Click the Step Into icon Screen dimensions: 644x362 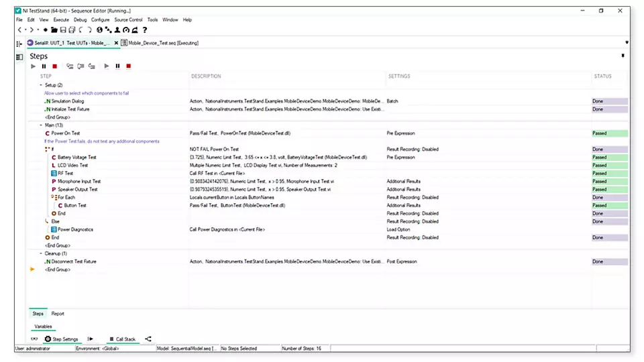[x=70, y=66]
